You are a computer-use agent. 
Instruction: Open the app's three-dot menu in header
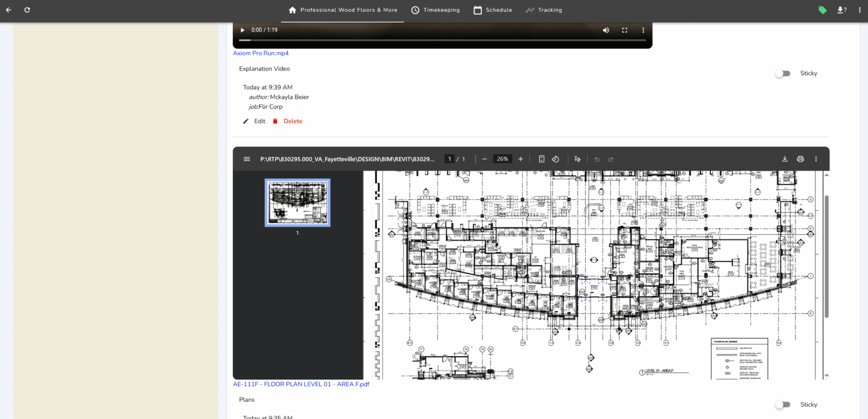click(x=860, y=10)
